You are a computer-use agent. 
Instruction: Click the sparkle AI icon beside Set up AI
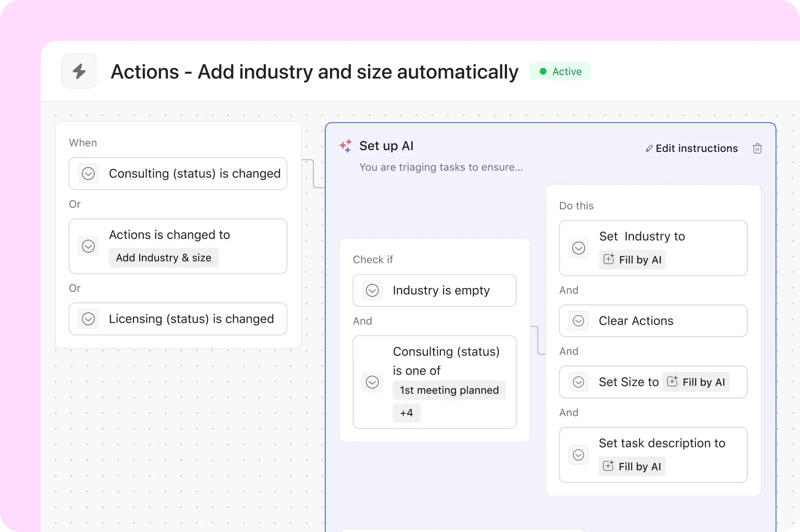point(346,146)
